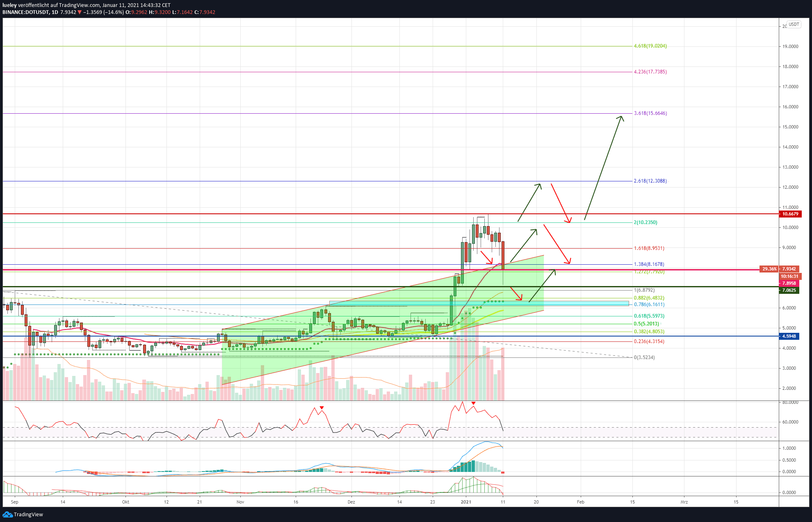
Task: Click the Mrz label on the time axis
Action: coord(684,502)
